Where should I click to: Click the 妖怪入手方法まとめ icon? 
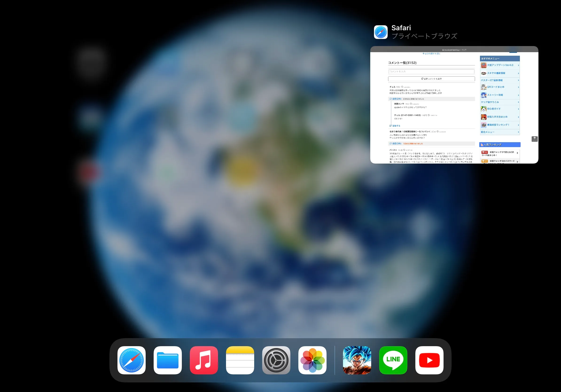[483, 117]
